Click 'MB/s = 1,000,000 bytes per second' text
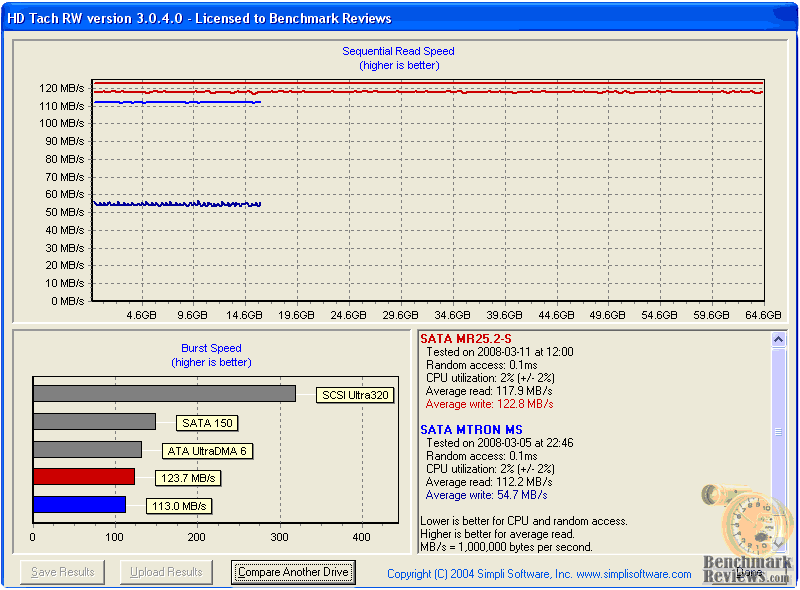The image size is (800, 590). (506, 547)
